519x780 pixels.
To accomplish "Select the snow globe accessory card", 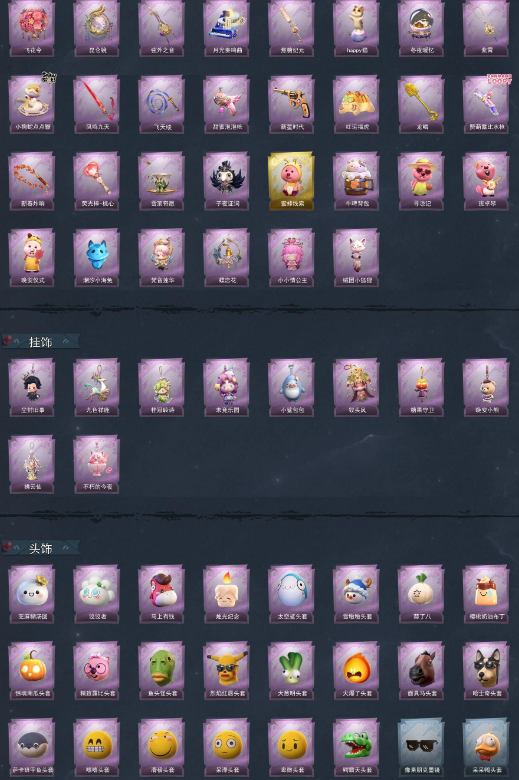I will click(421, 28).
